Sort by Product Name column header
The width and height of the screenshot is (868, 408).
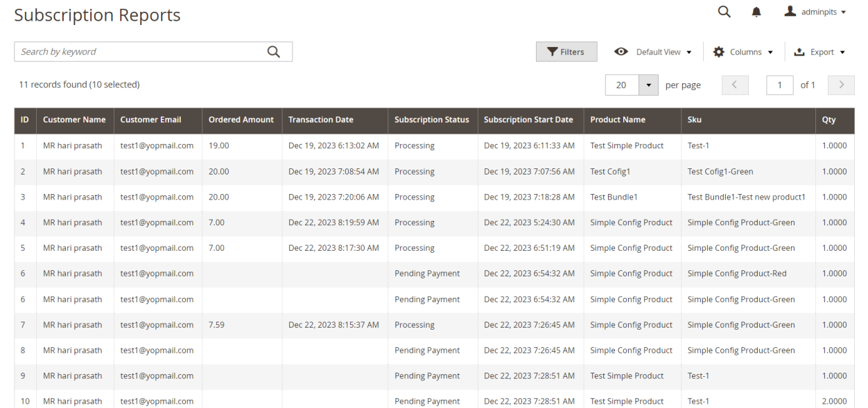click(618, 120)
